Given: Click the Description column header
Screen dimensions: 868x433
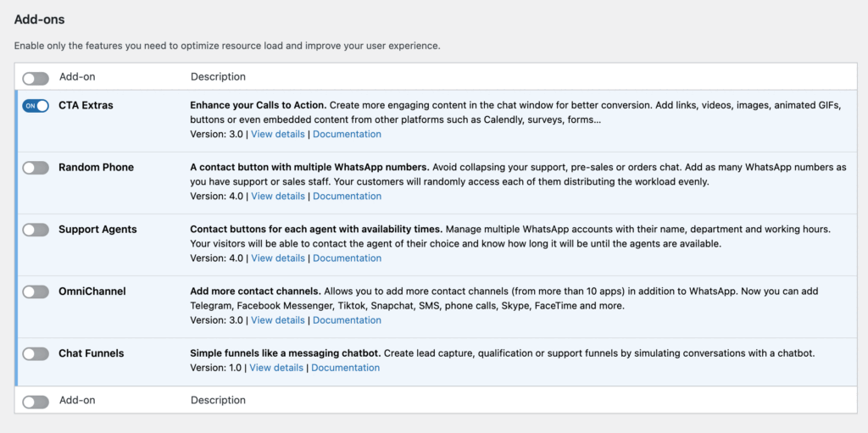Looking at the screenshot, I should 218,77.
